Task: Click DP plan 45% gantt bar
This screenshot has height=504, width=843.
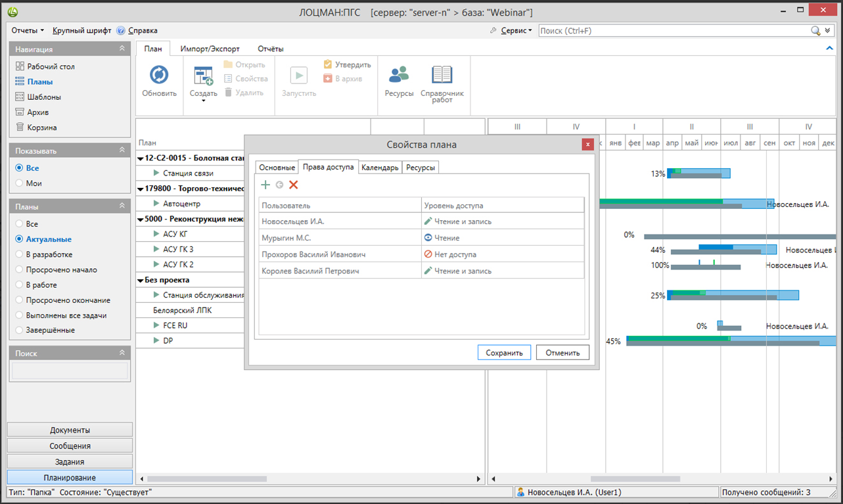Action: pyautogui.click(x=730, y=341)
